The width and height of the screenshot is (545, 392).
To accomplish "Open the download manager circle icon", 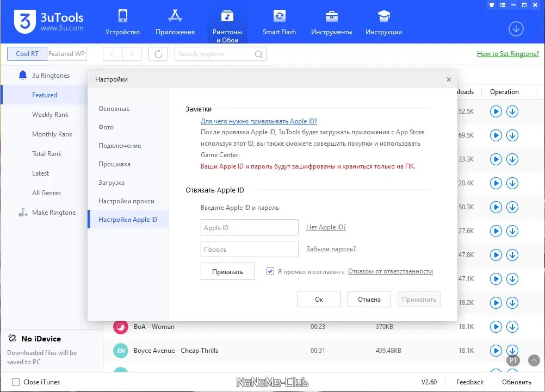I will click(x=516, y=29).
